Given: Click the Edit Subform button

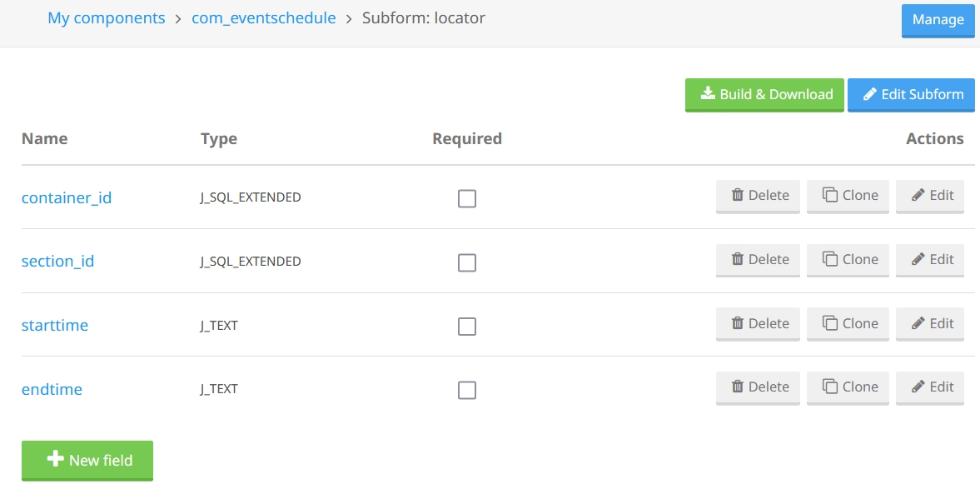Looking at the screenshot, I should click(x=911, y=94).
